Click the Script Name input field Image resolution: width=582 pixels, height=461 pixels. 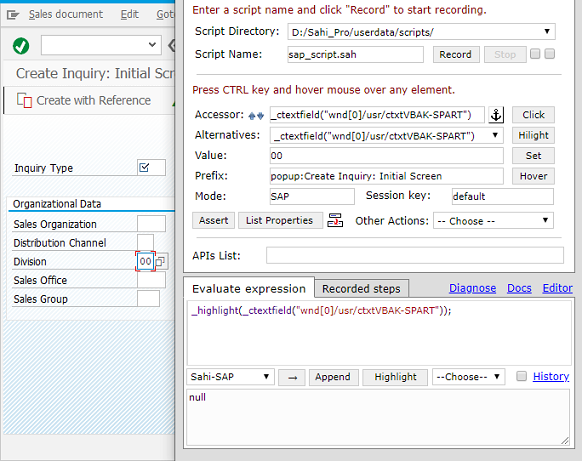[355, 55]
